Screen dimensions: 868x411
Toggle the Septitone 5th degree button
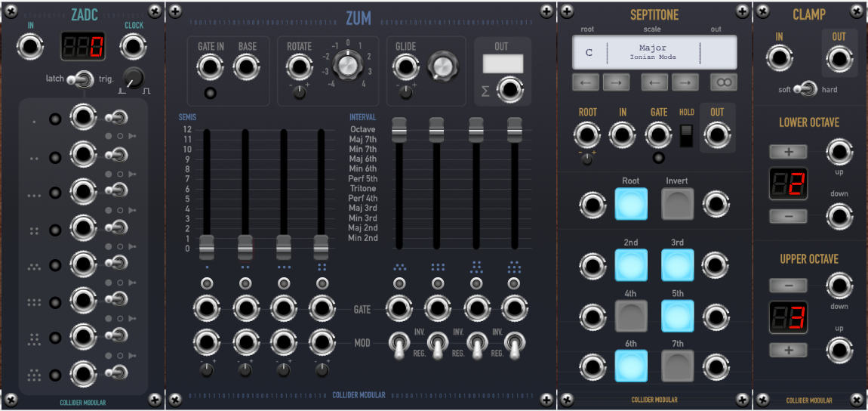[678, 317]
